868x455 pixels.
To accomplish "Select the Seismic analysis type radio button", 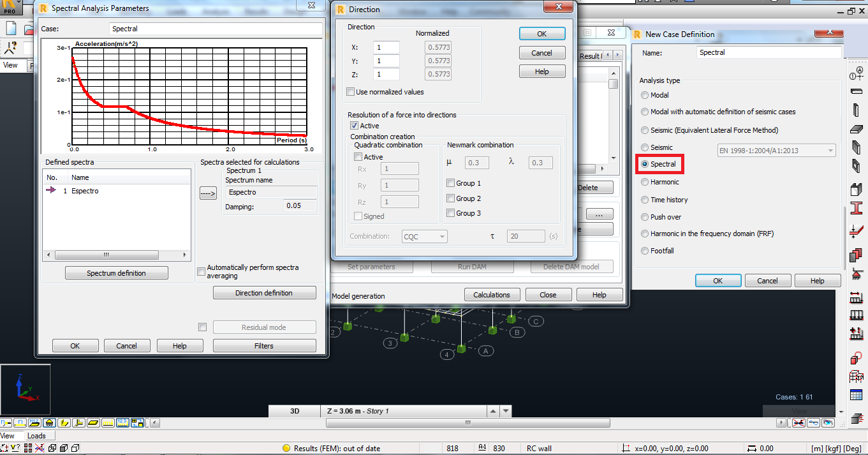I will point(645,147).
